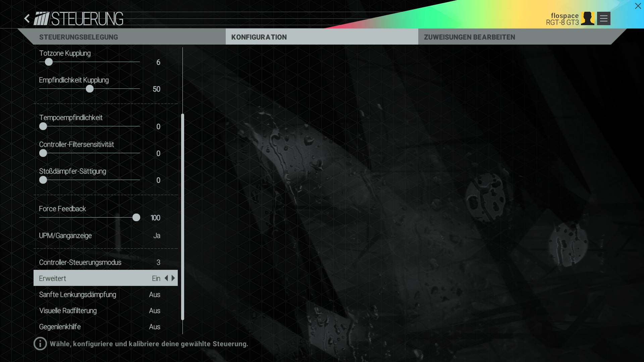Click the RGT-8 GT3 car label
The width and height of the screenshot is (644, 362).
tap(562, 22)
